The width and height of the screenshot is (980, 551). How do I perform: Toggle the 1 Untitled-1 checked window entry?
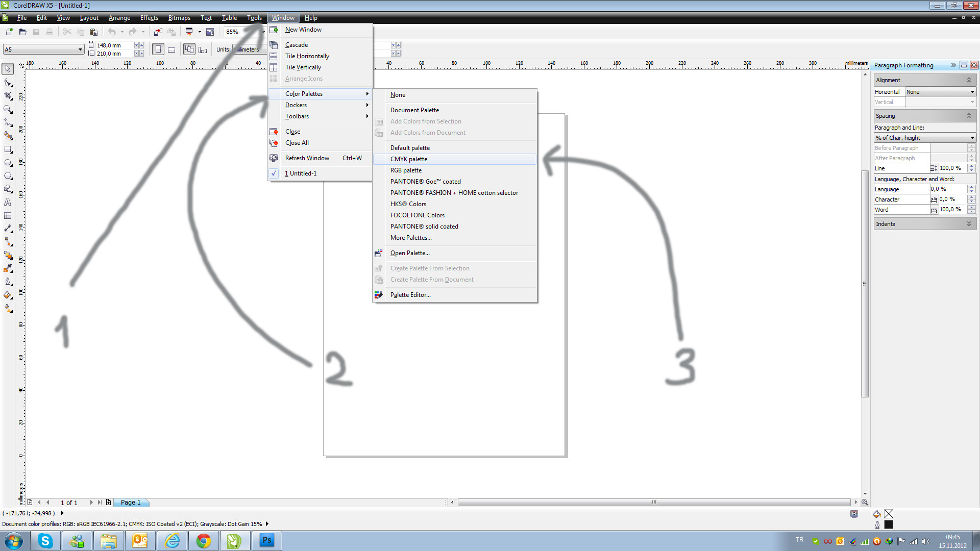click(301, 173)
